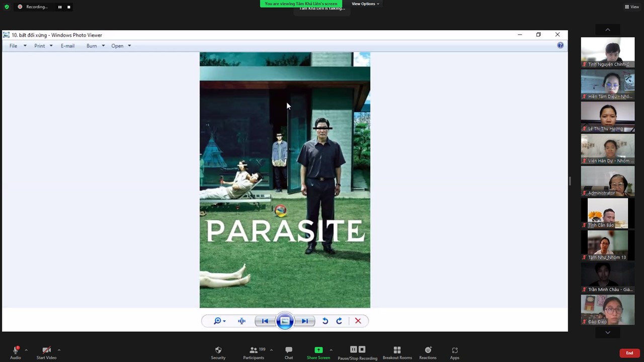Select Trần Minh Châu's video thumbnail
Viewport: 644px width, 362px height.
[608, 278]
